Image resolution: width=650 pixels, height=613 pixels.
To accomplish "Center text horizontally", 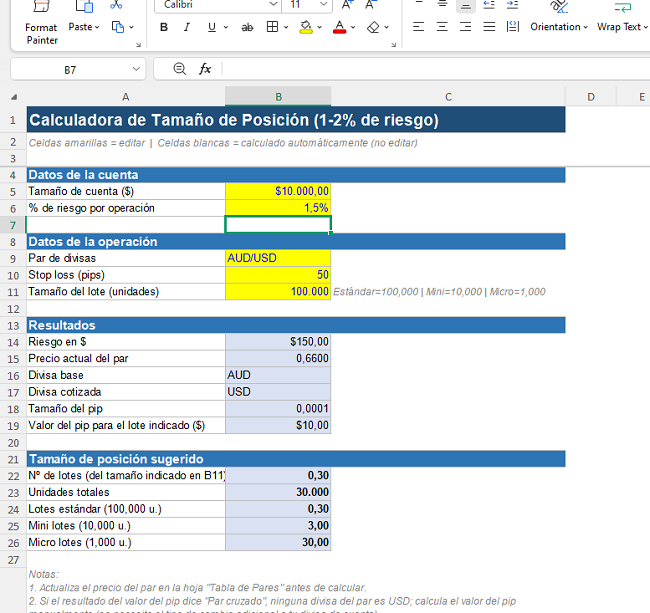I will point(442,27).
